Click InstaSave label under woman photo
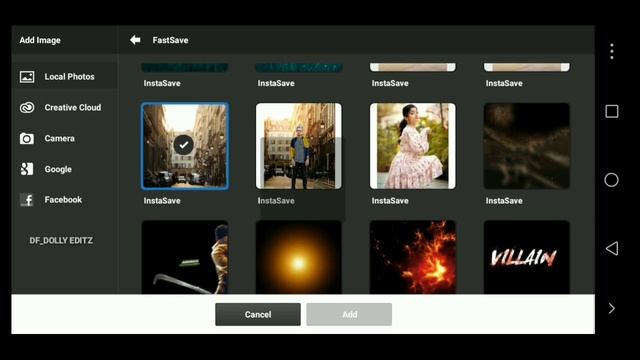 pyautogui.click(x=390, y=200)
